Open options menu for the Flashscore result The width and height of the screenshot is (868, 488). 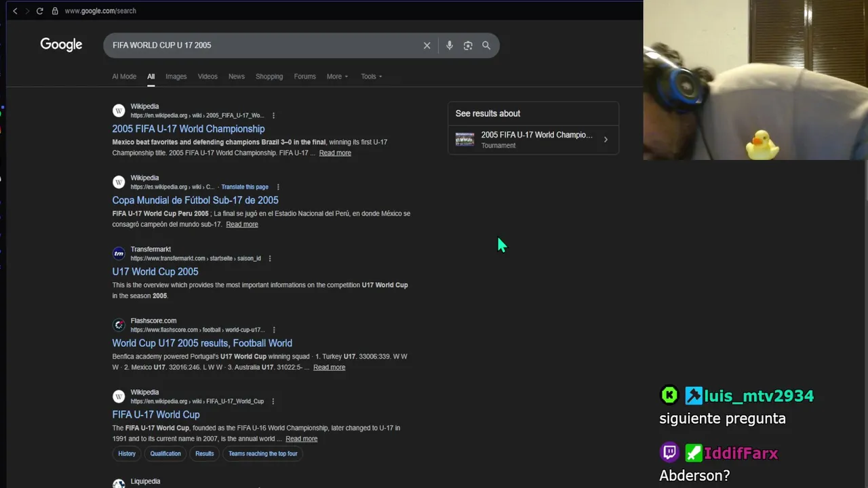[274, 330]
